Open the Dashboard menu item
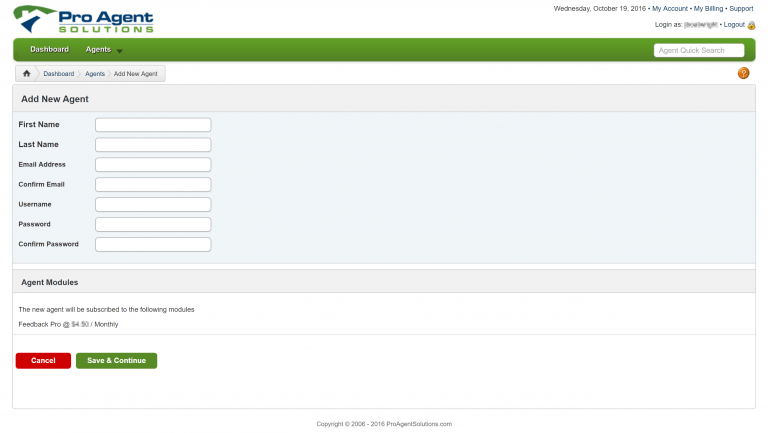This screenshot has height=433, width=768. click(49, 49)
